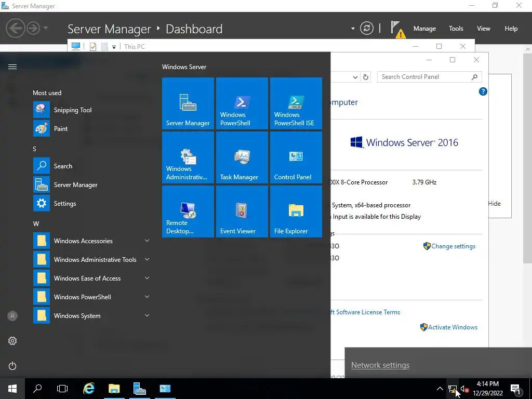
Task: Open the Windows PowerShell ISE tile
Action: 296,103
